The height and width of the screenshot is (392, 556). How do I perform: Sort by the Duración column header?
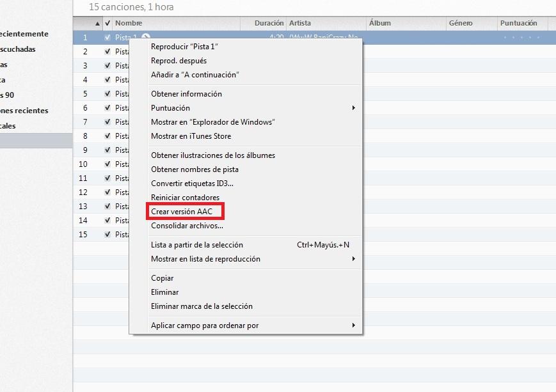click(269, 24)
